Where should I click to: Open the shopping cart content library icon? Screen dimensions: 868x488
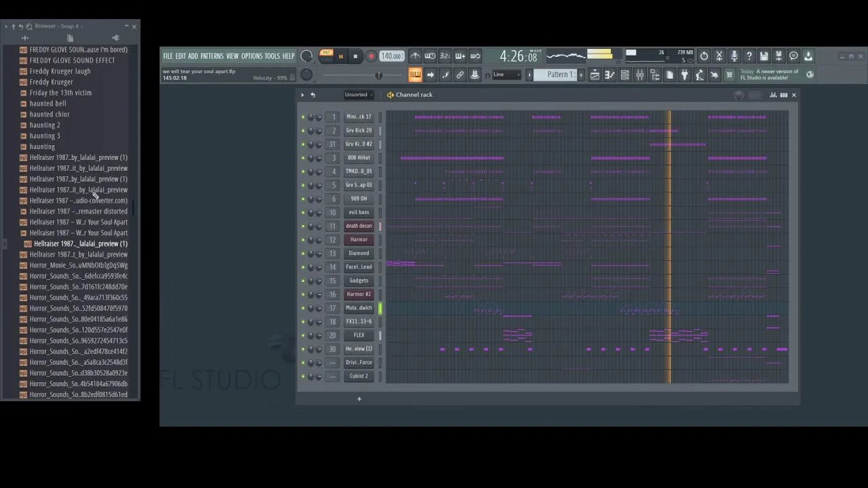730,75
